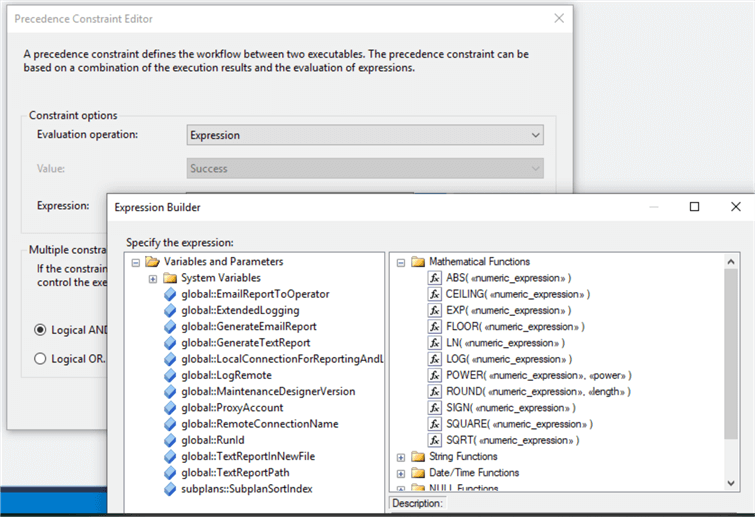Click the fx icon beside SQRT function
This screenshot has height=517, width=755.
435,440
